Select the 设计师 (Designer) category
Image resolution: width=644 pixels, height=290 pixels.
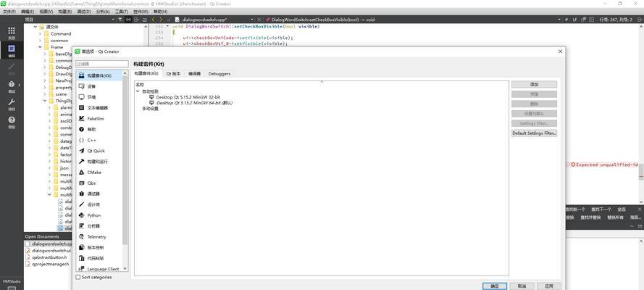99,204
